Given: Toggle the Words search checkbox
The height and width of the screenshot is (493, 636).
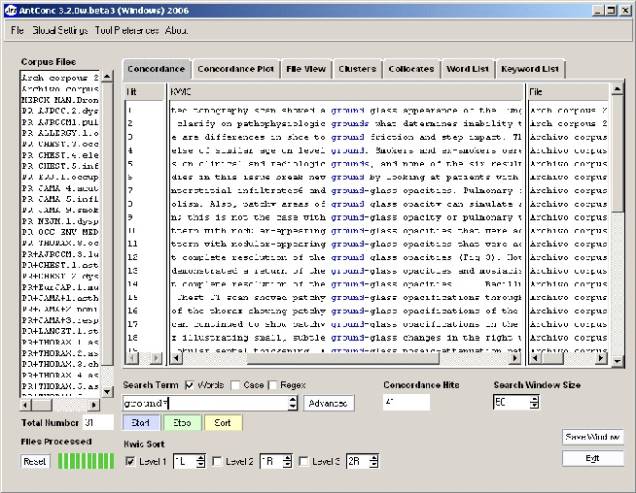Looking at the screenshot, I should pyautogui.click(x=190, y=385).
